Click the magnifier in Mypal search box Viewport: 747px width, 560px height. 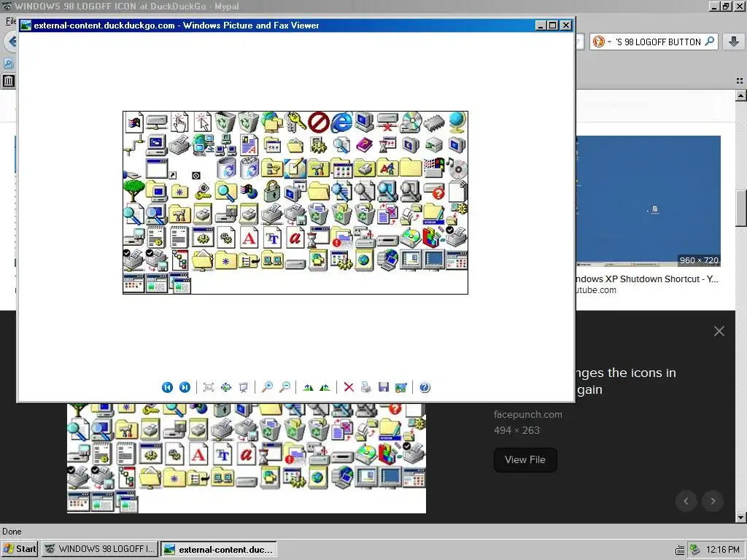[709, 42]
